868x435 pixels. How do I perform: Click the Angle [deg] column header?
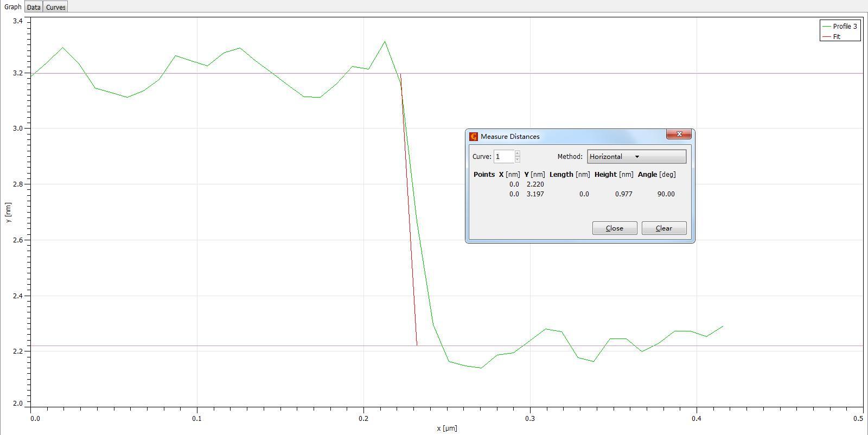point(656,175)
